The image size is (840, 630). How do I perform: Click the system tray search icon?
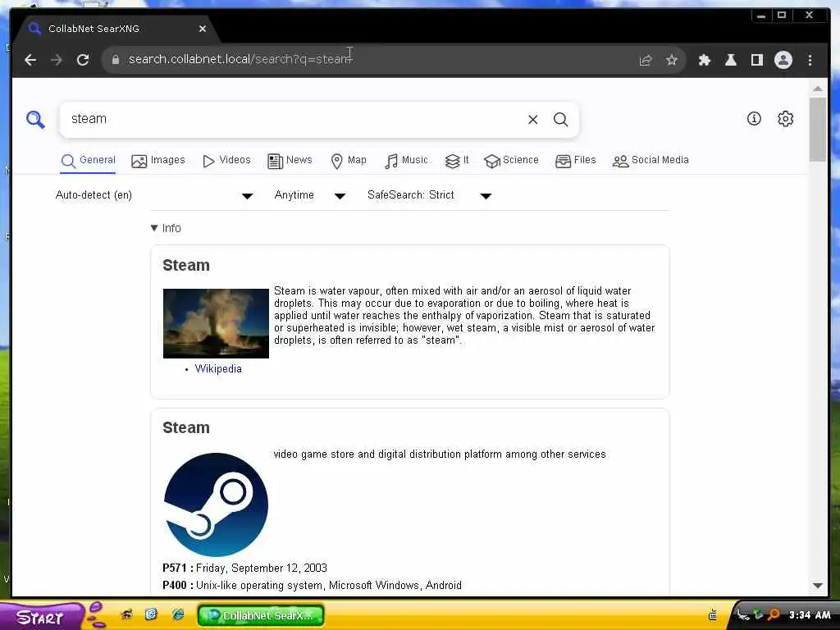(x=774, y=614)
